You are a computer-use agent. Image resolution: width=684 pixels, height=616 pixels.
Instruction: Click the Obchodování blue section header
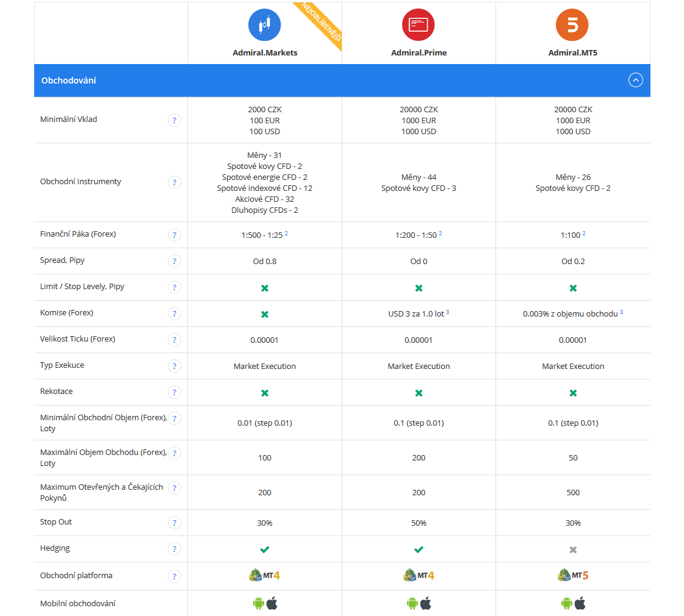point(342,81)
